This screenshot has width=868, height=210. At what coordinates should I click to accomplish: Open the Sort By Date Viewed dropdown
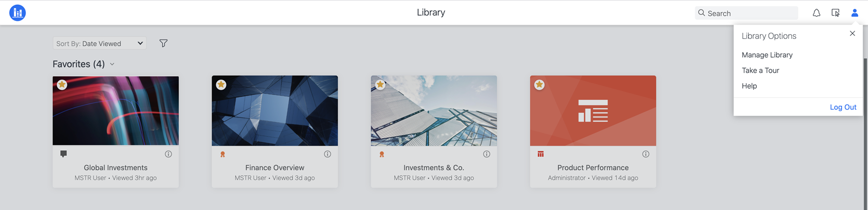tap(99, 43)
